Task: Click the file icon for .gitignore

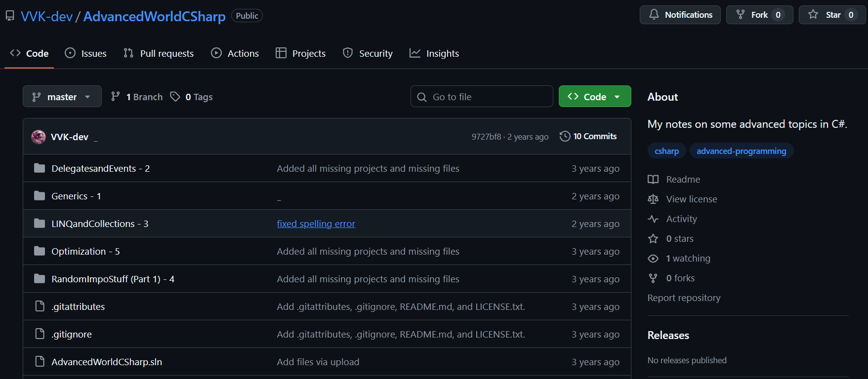Action: (40, 334)
